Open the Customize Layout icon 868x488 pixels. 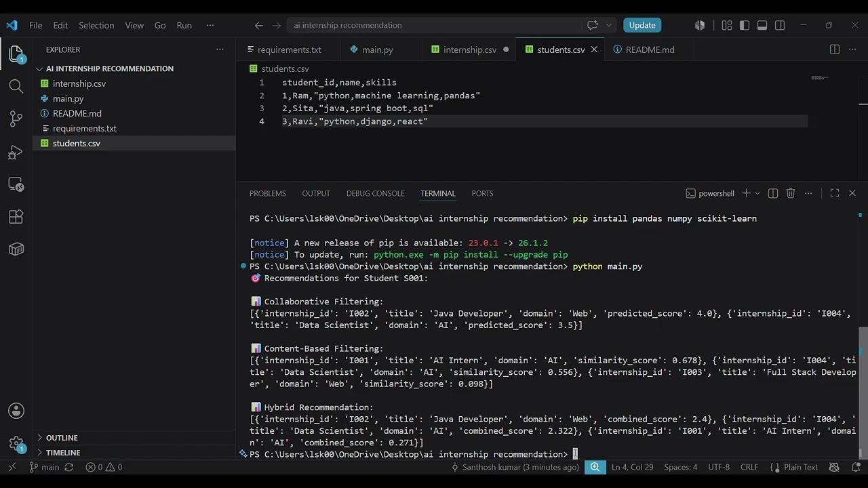[x=727, y=25]
